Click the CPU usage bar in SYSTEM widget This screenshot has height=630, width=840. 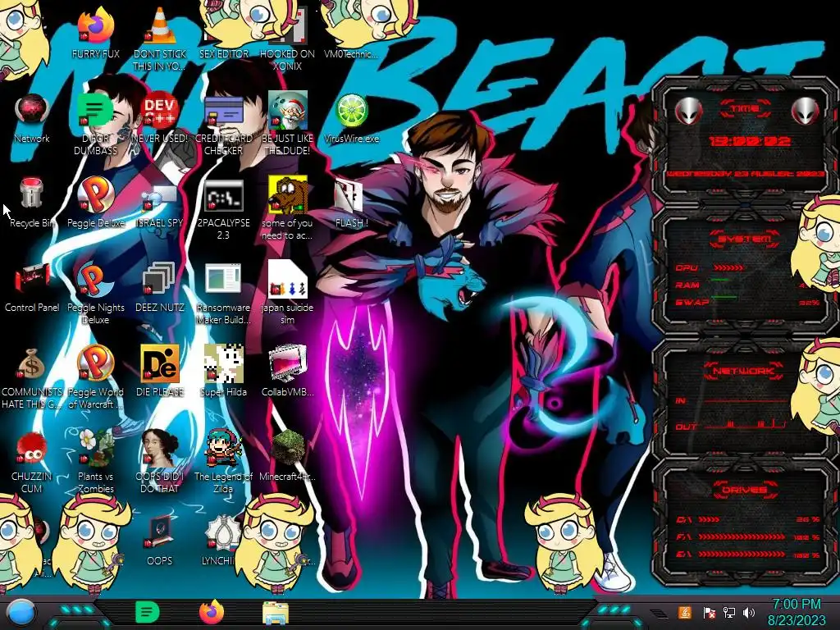[728, 267]
